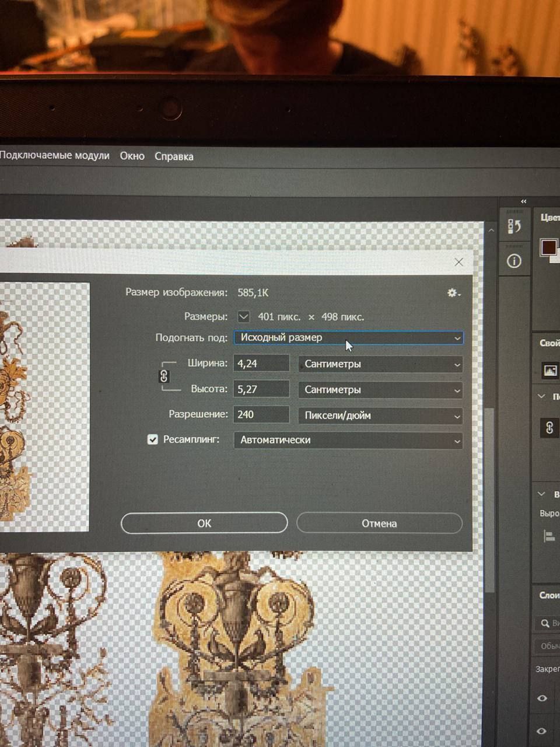Hide the topmost layer via its eye icon
Viewport: 560px width, 747px height.
[542, 698]
